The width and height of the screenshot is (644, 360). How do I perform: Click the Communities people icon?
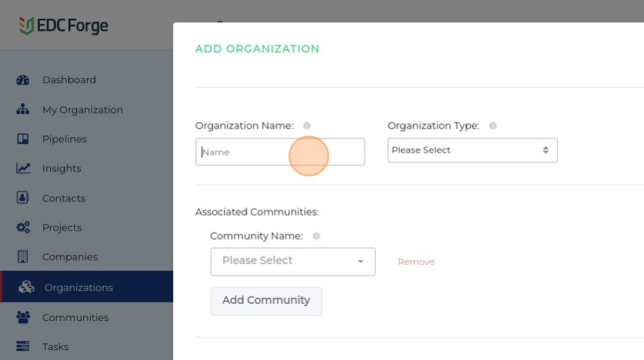22,317
